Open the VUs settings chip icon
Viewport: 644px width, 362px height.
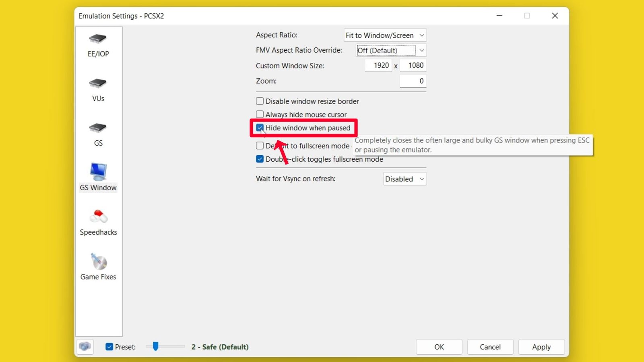(98, 84)
